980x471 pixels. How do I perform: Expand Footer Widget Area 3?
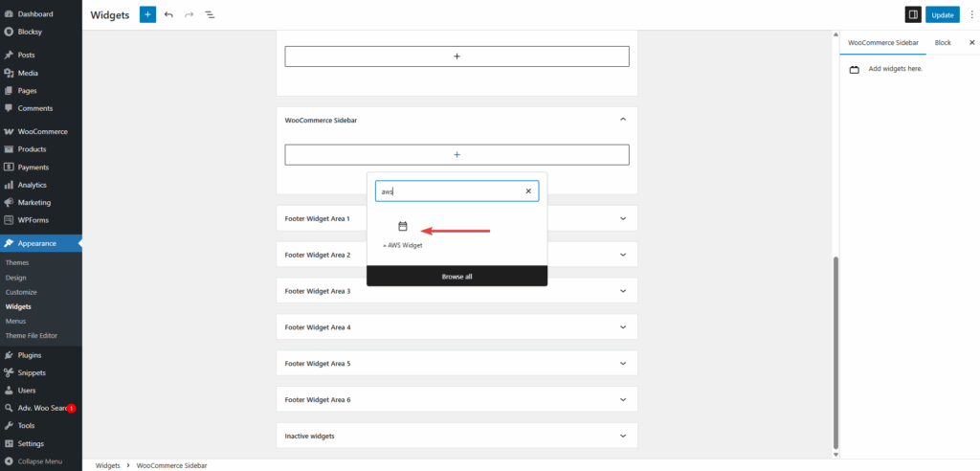[622, 291]
